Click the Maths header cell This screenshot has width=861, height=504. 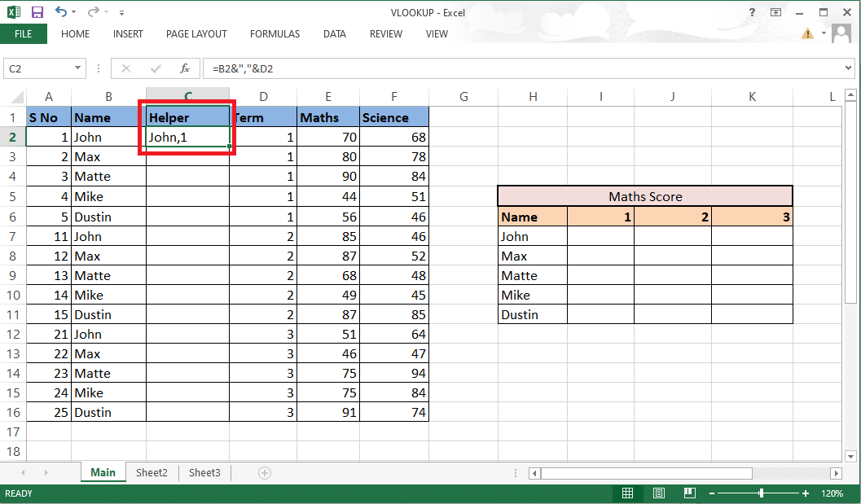click(328, 117)
